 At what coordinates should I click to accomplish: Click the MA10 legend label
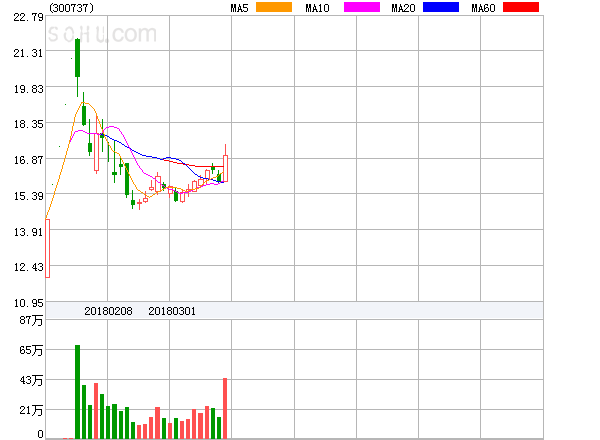[317, 8]
